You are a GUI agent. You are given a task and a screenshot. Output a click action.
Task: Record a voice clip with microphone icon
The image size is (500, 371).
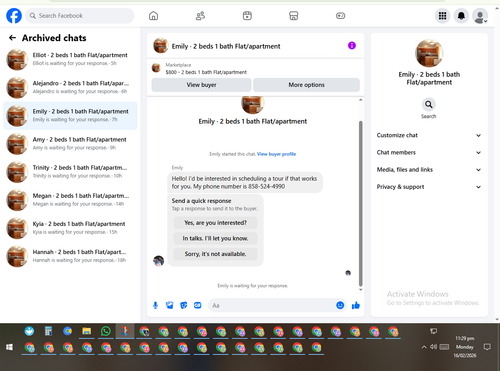tap(155, 305)
